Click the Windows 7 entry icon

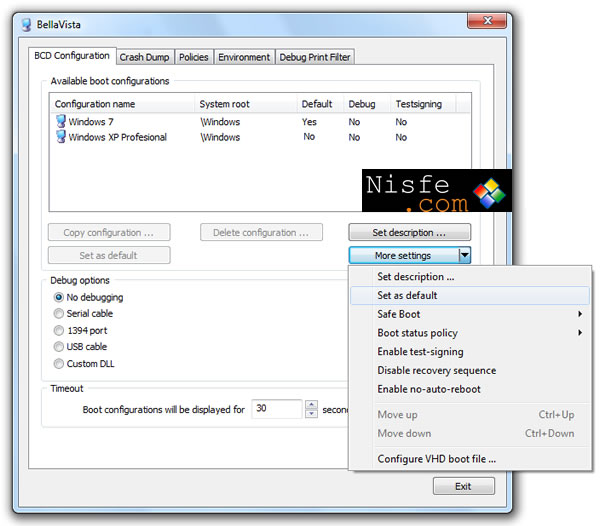60,122
